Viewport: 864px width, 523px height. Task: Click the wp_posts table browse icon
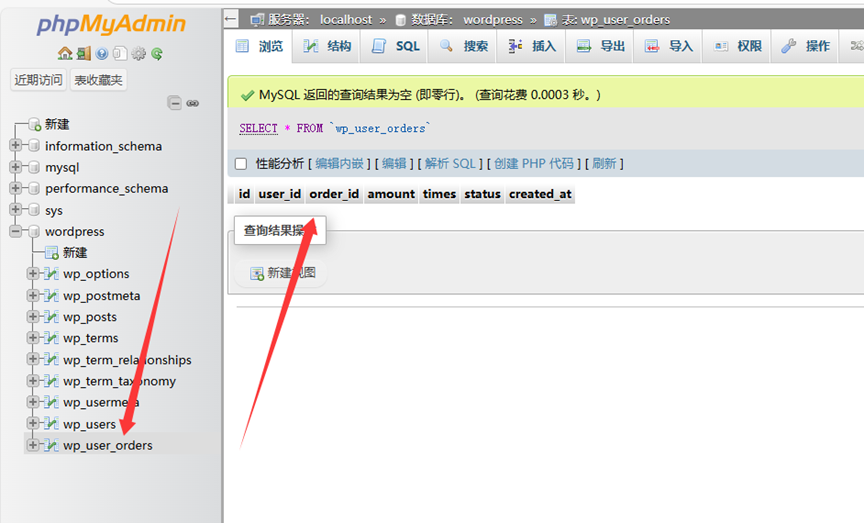pos(51,317)
